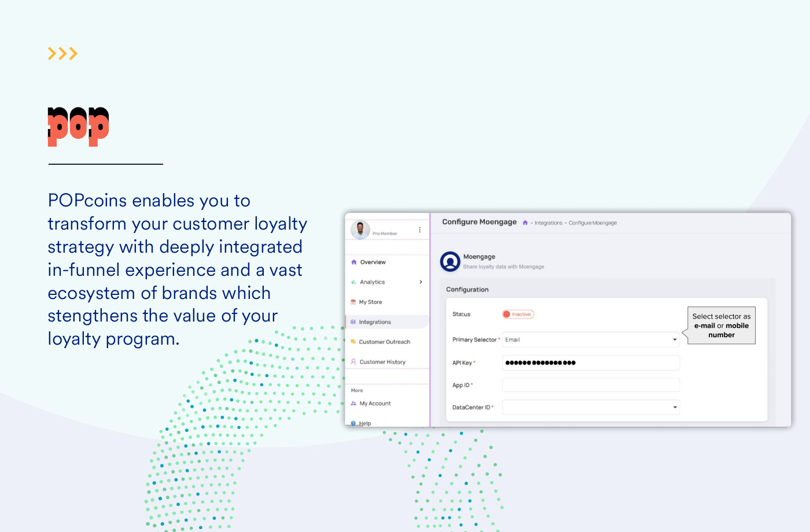Click the Customer History person icon

click(x=354, y=361)
